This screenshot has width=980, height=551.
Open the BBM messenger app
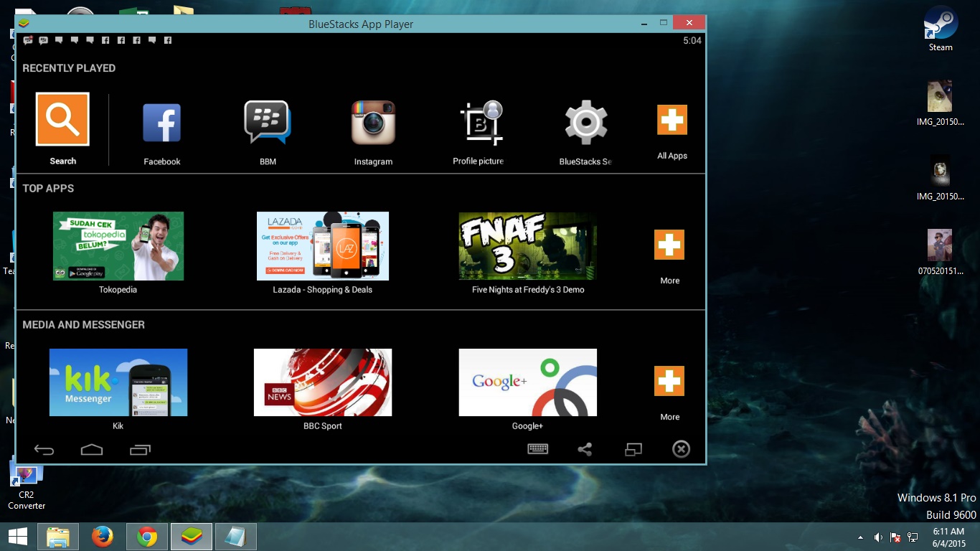(x=268, y=123)
